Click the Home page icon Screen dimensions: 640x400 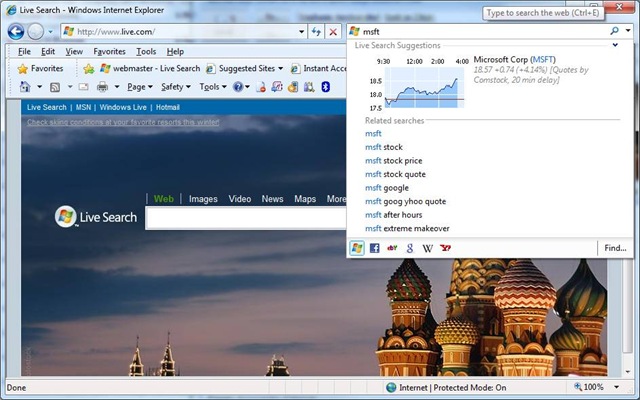(x=25, y=87)
